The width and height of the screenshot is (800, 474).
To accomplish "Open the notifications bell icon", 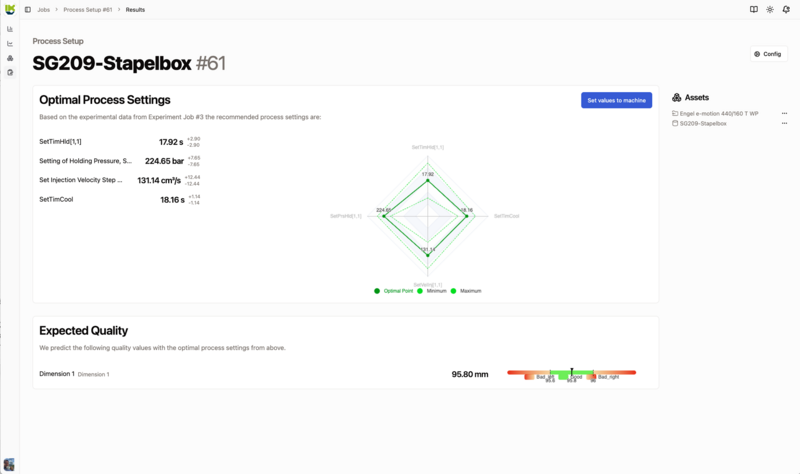I will tap(785, 9).
